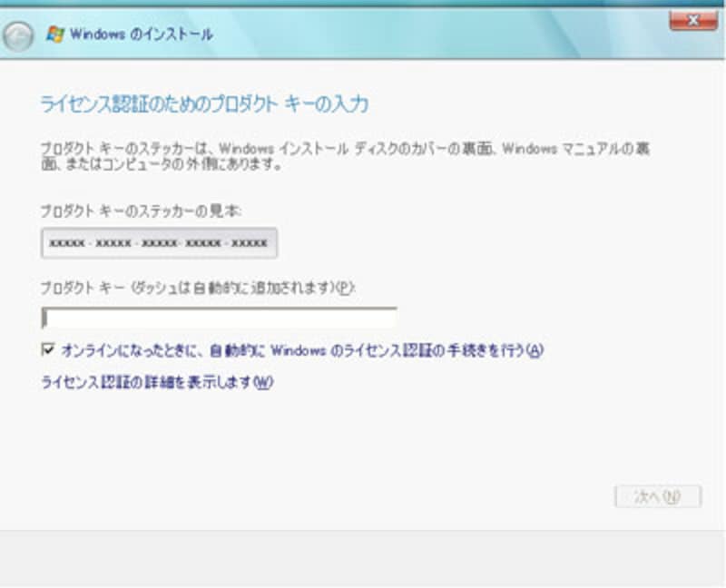This screenshot has height=588, width=726.
Task: Click the sample product key sticker box
Action: point(159,243)
